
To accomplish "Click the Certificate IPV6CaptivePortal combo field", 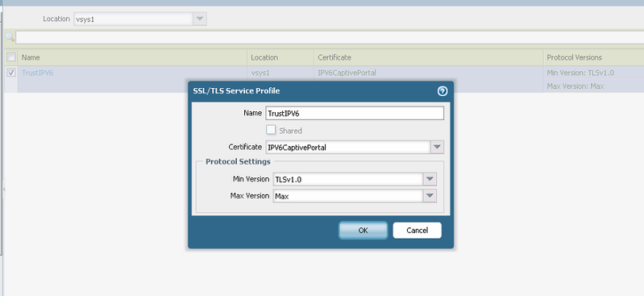I will (348, 147).
